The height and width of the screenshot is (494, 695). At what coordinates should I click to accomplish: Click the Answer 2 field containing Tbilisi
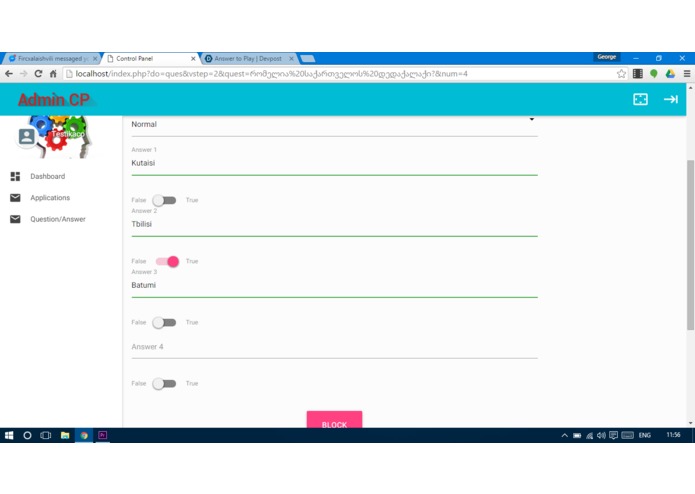pyautogui.click(x=334, y=225)
